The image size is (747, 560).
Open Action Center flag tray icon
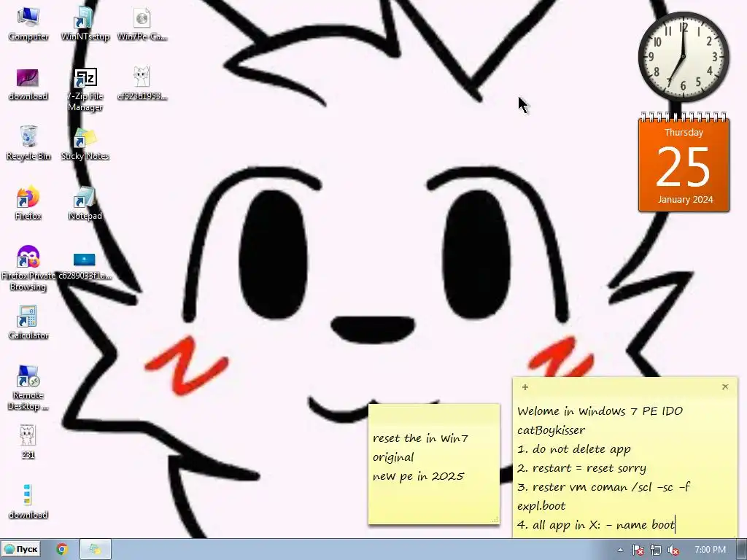tap(638, 550)
